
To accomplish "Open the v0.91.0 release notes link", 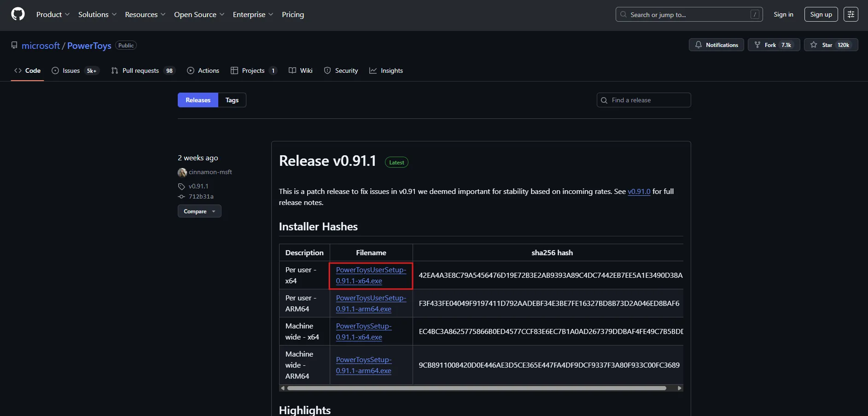I will [x=639, y=191].
